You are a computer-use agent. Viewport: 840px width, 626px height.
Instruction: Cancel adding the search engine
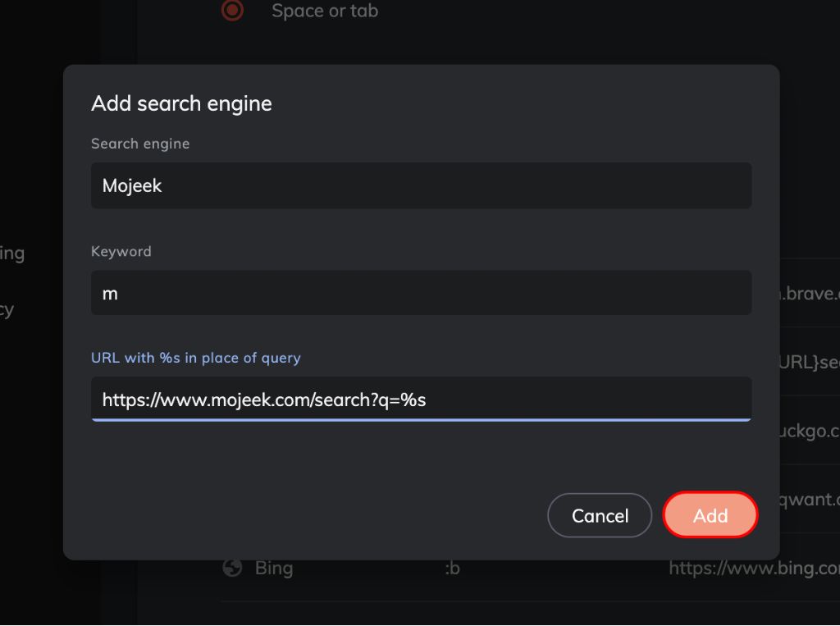coord(600,515)
